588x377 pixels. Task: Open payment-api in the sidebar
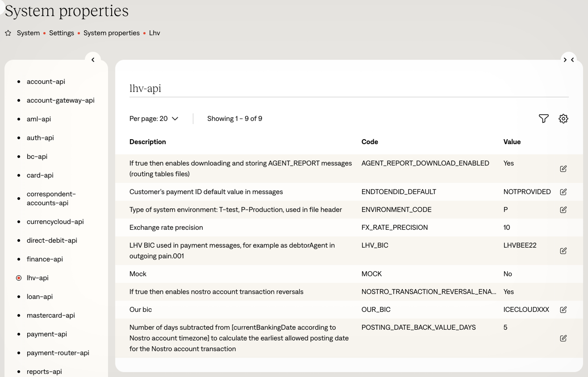click(47, 334)
